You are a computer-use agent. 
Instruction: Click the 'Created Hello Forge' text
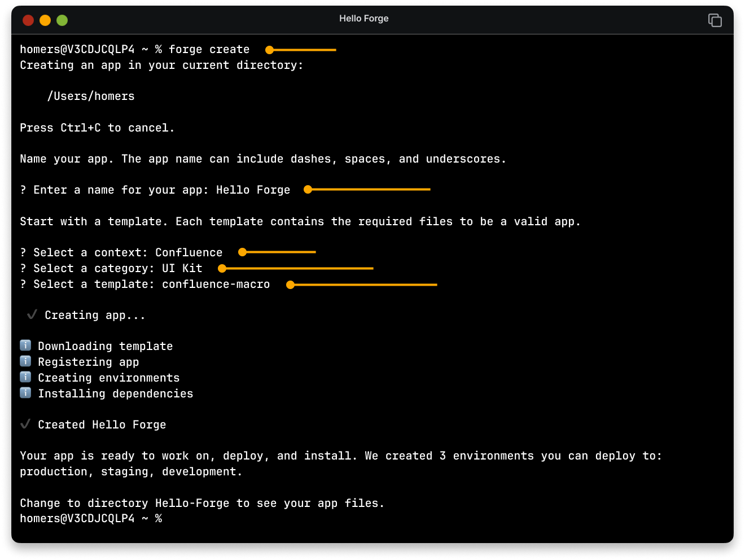pyautogui.click(x=102, y=425)
